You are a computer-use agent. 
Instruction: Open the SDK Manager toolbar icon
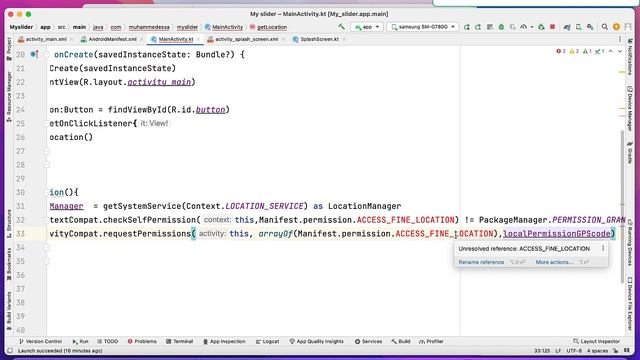[x=590, y=27]
